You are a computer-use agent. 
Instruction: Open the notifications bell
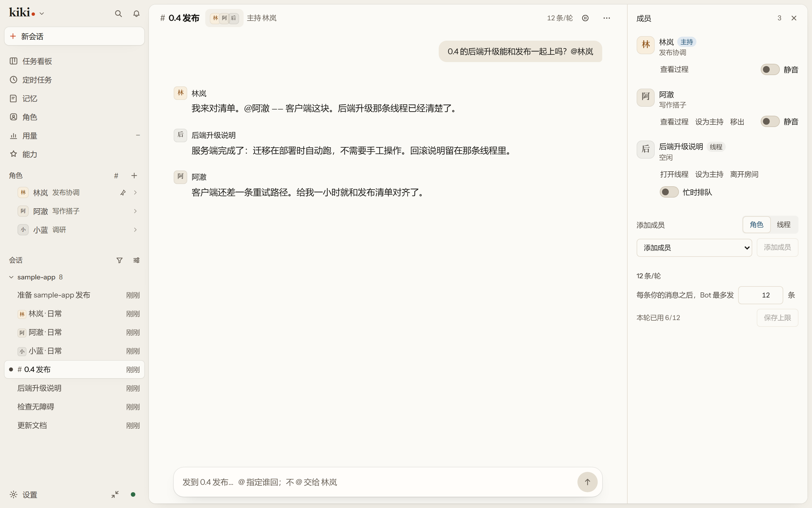click(x=136, y=14)
